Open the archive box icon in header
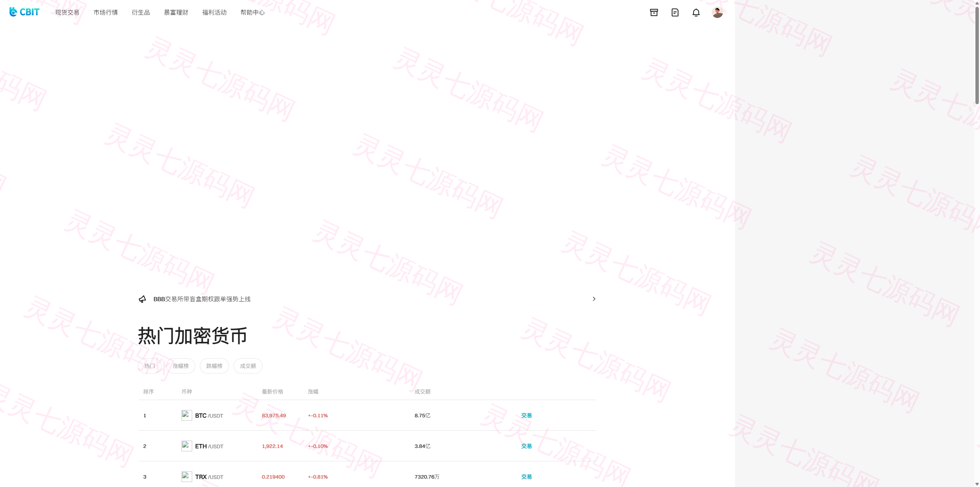 coord(654,12)
